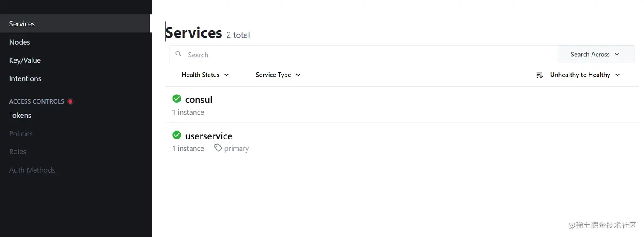Click userservice's green health check icon

pyautogui.click(x=177, y=135)
